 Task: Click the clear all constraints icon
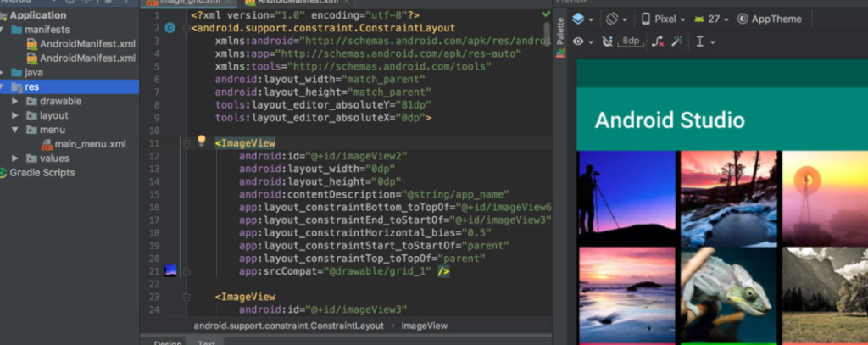click(x=658, y=42)
